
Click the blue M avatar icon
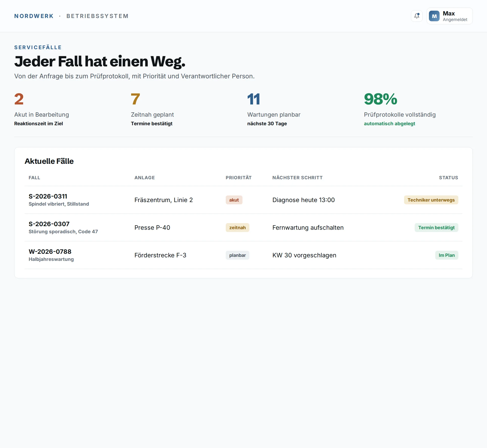click(434, 16)
